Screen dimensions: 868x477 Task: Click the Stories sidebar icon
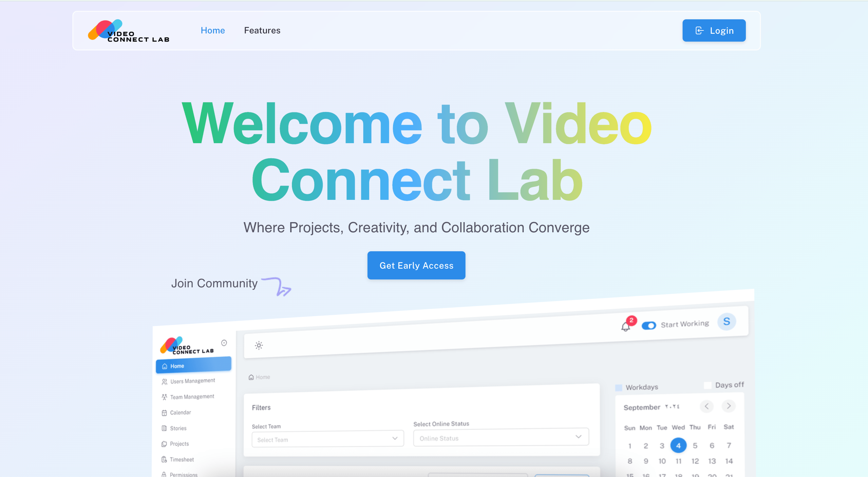[164, 429]
